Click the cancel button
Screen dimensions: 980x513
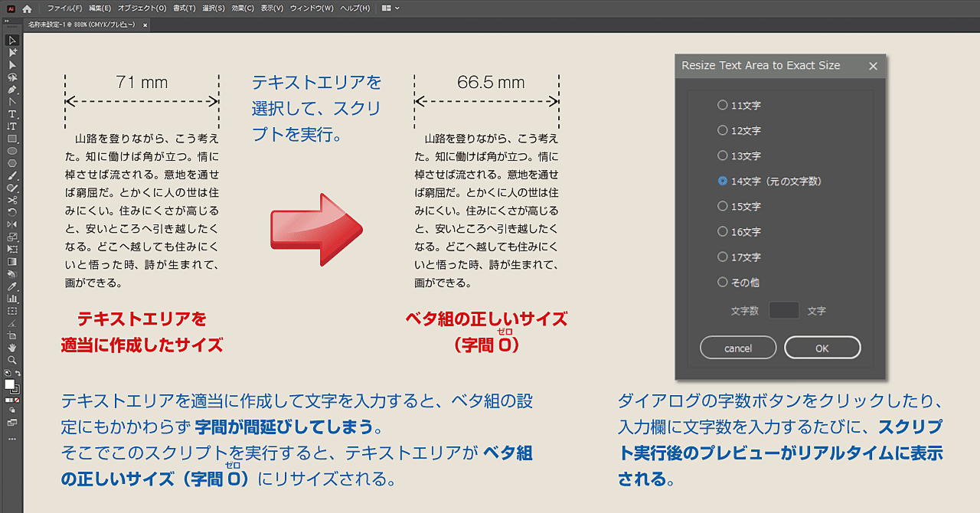pyautogui.click(x=737, y=347)
